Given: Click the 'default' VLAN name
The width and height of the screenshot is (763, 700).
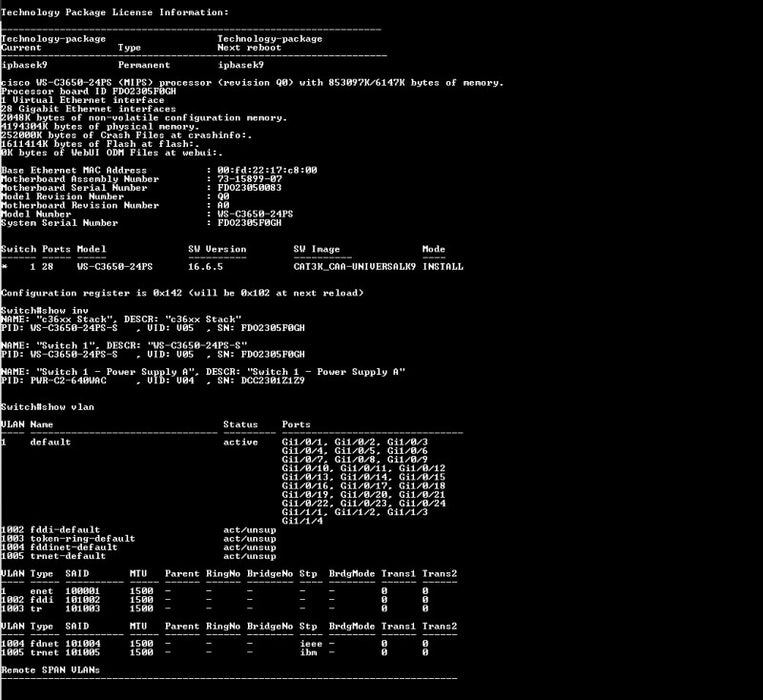Looking at the screenshot, I should click(51, 442).
